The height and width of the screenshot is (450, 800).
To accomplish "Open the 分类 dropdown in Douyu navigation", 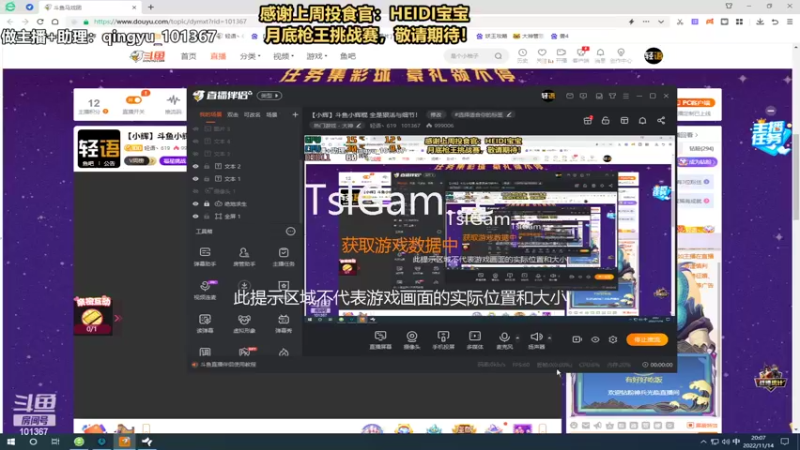I will pos(250,56).
